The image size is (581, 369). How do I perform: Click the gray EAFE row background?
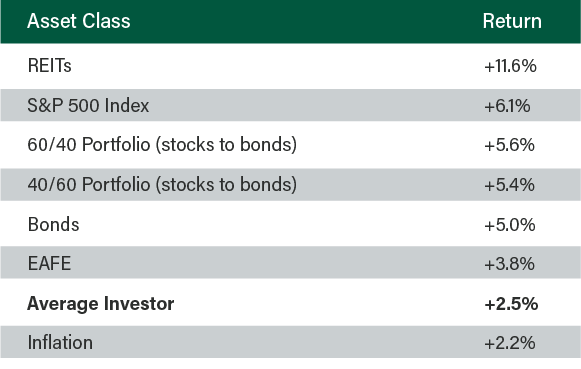click(290, 262)
